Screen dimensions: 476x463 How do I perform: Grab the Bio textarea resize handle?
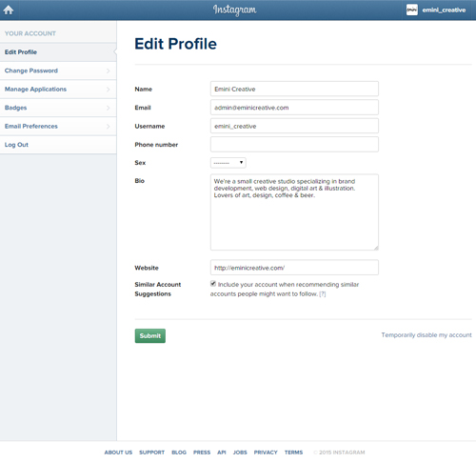[x=376, y=248]
